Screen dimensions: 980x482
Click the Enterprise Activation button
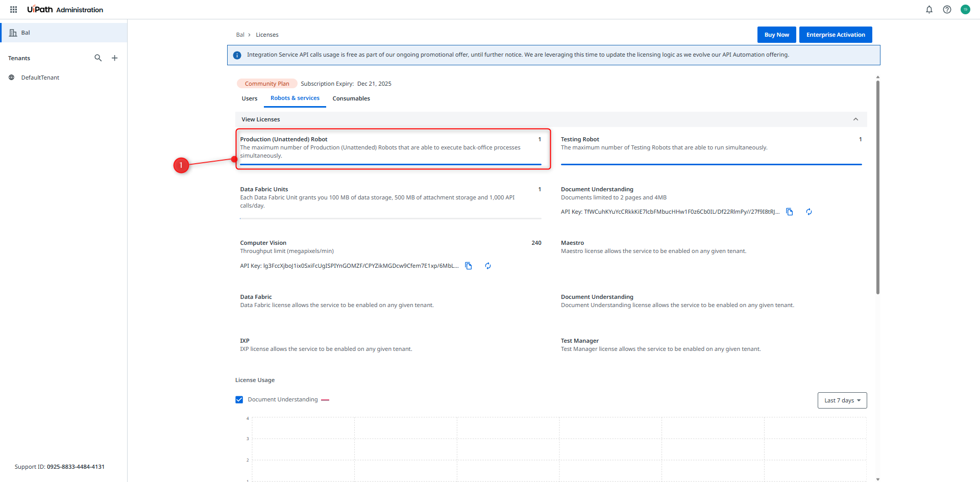pos(836,35)
